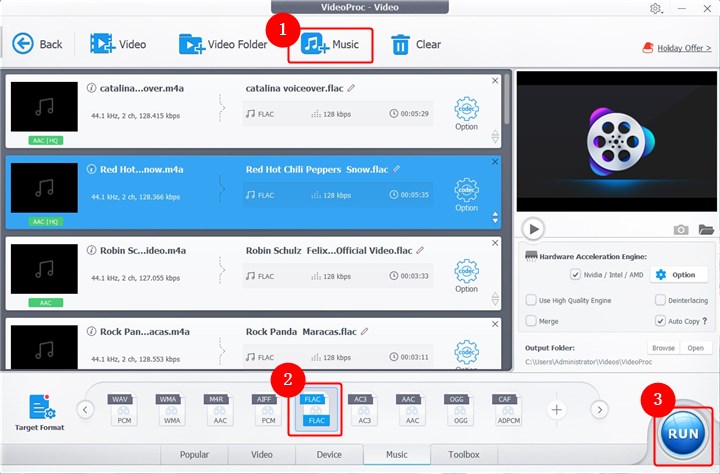Screen dimensions: 720x474
Task: Show info for Red Hot...now.m4a
Action: point(91,169)
